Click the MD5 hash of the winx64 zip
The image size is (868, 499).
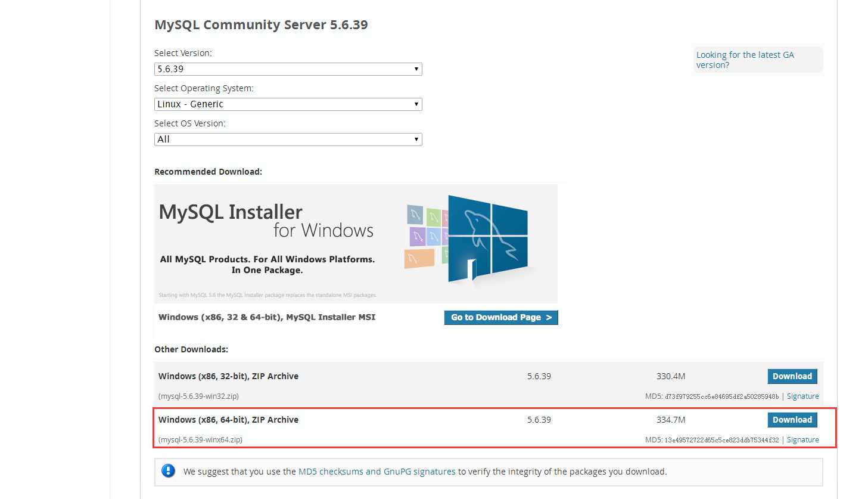click(x=721, y=440)
